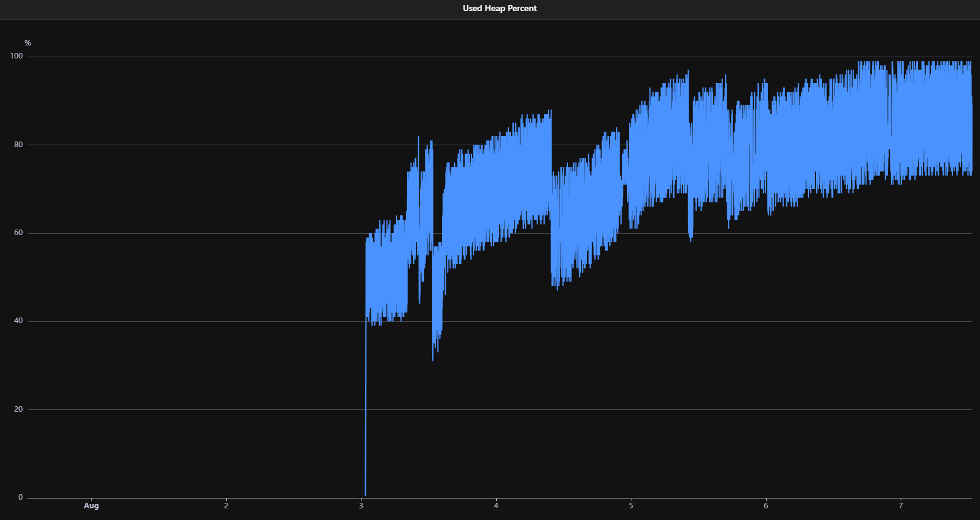Select the 100 label on the y-axis

[x=17, y=56]
